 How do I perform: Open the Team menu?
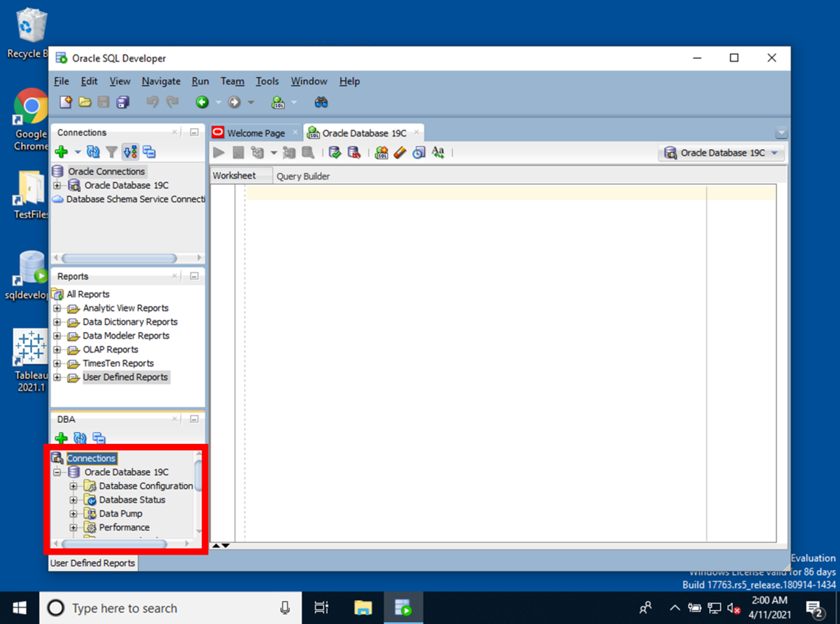pyautogui.click(x=232, y=81)
